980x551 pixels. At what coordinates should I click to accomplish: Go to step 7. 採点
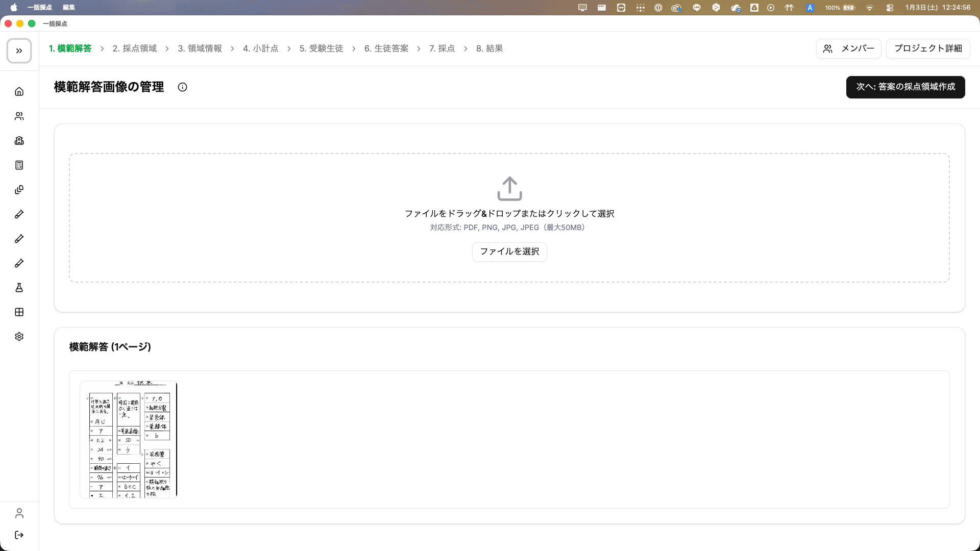click(442, 48)
